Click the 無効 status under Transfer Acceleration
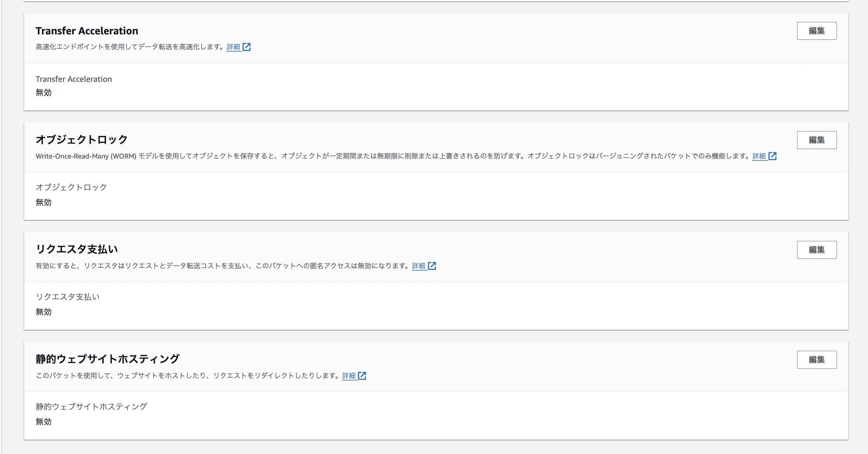The height and width of the screenshot is (454, 868). pyautogui.click(x=43, y=93)
